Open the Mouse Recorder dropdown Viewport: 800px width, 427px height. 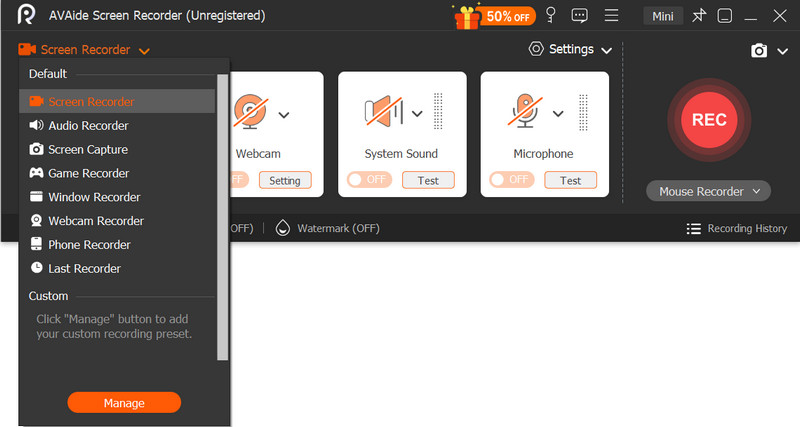coord(708,191)
